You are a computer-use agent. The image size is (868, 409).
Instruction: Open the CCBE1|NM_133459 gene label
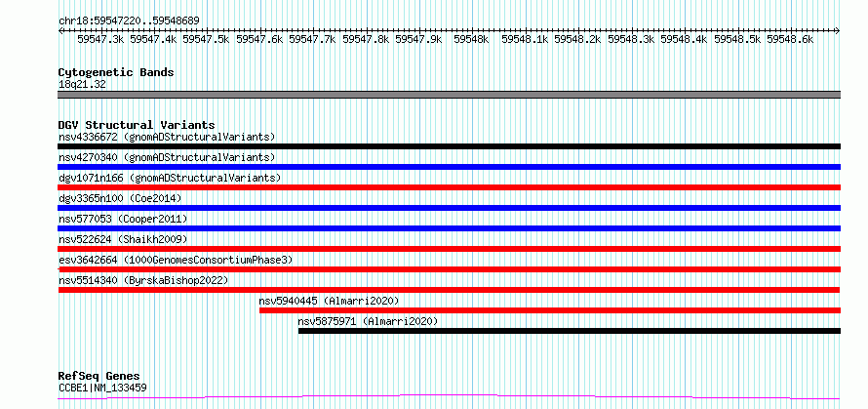pos(102,388)
